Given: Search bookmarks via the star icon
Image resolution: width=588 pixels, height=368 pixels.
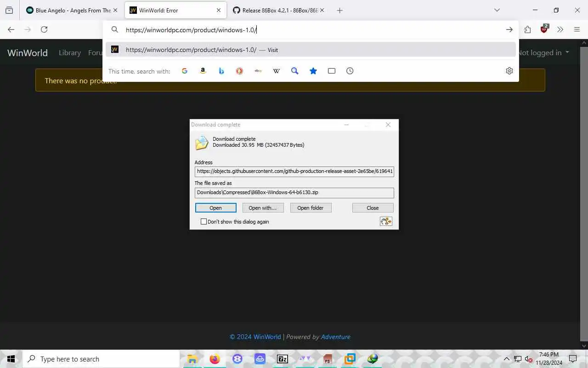Looking at the screenshot, I should [313, 71].
